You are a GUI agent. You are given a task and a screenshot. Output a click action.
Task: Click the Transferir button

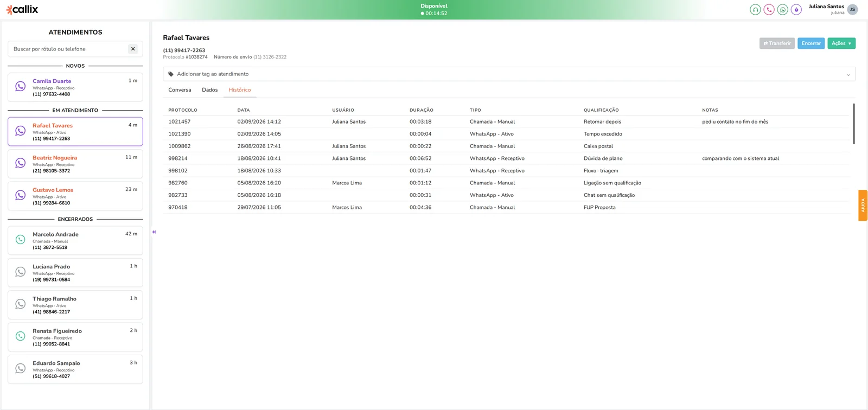(x=777, y=43)
